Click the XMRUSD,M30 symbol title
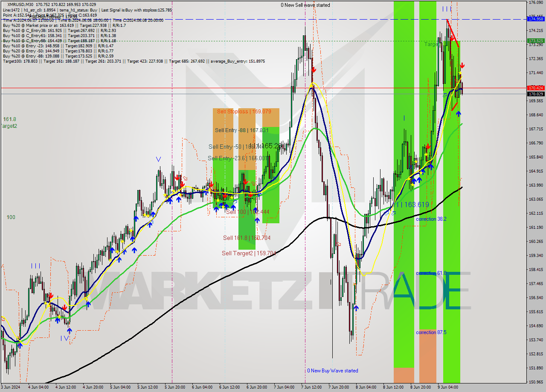Viewport: 546px width, 392px height. click(21, 5)
